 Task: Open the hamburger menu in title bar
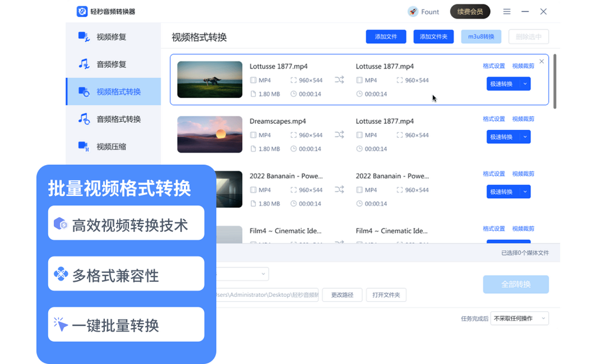point(506,11)
